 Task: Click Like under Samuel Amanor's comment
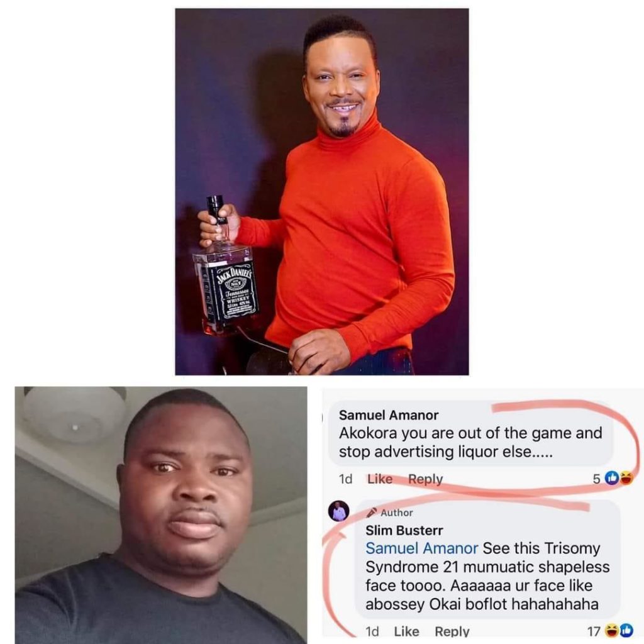(379, 479)
